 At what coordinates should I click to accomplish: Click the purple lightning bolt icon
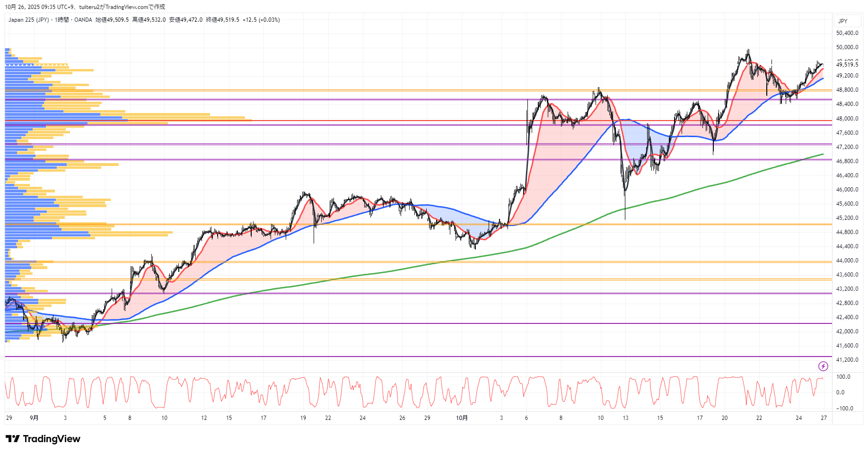click(x=823, y=366)
